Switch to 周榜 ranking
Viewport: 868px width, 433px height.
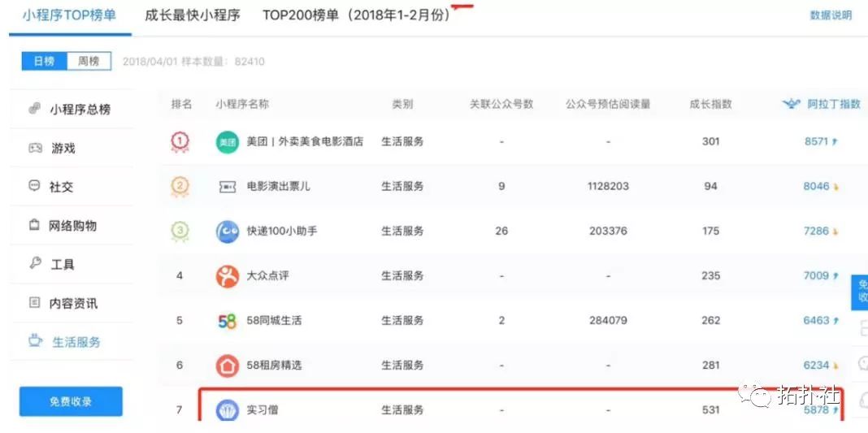[x=89, y=62]
